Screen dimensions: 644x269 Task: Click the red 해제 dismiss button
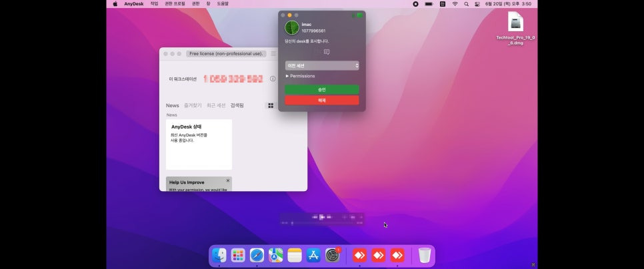coord(322,100)
